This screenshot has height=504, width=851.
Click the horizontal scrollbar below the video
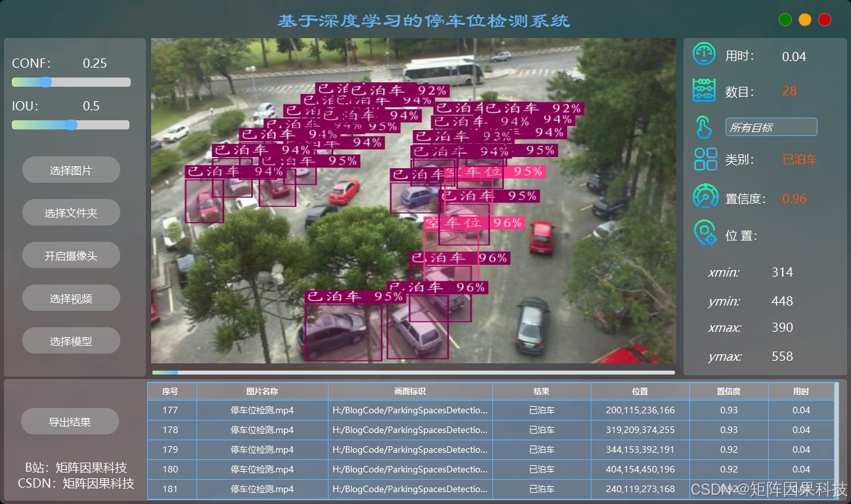pos(413,372)
